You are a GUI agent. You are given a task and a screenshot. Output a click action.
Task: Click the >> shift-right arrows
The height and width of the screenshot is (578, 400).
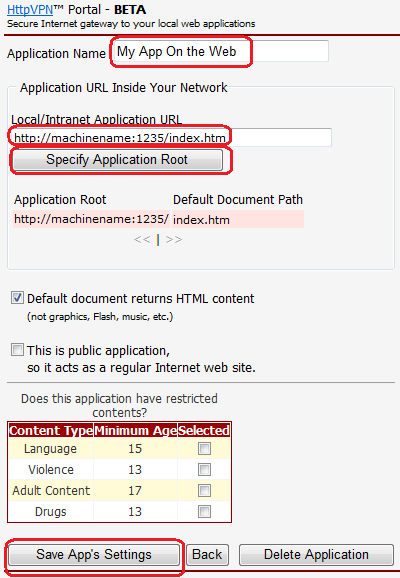174,240
